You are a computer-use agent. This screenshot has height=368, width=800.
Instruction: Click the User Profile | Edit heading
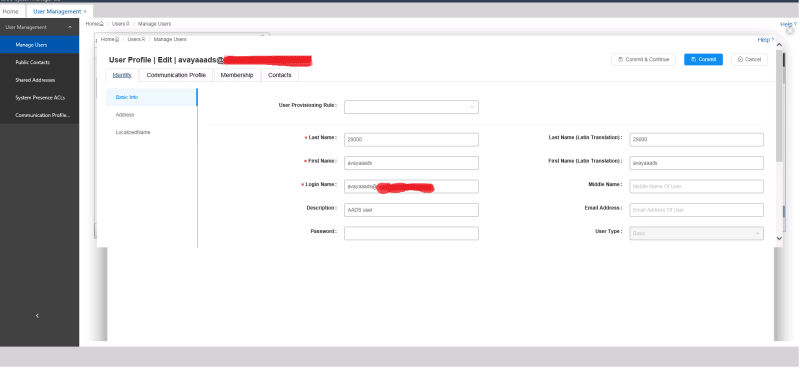[x=210, y=60]
